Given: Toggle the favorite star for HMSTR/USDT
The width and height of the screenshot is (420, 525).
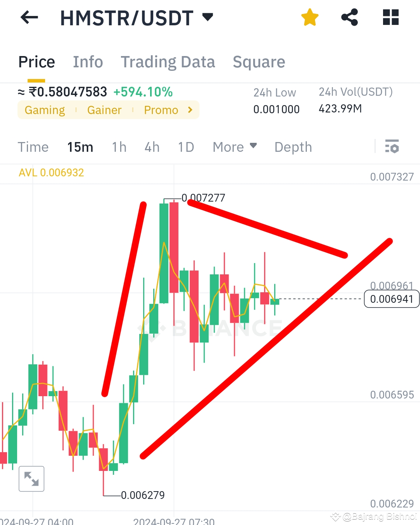Looking at the screenshot, I should click(x=310, y=18).
